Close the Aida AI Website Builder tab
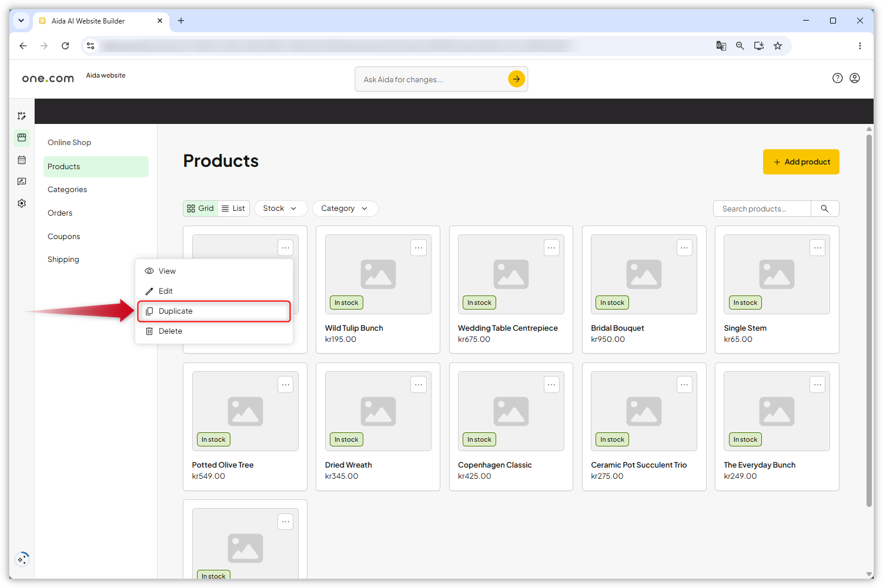The image size is (883, 588). [160, 21]
